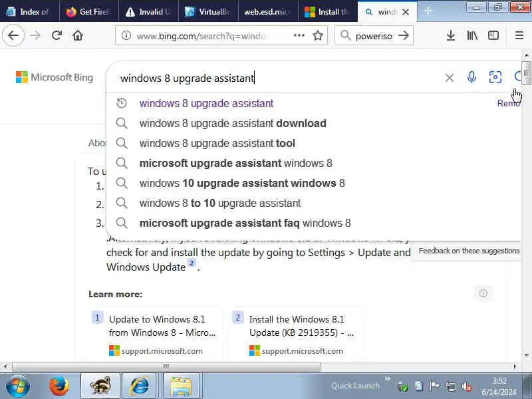The height and width of the screenshot is (399, 532).
Task: Choose suggestion microsoft upgrade assistant windows 8
Action: [x=236, y=163]
